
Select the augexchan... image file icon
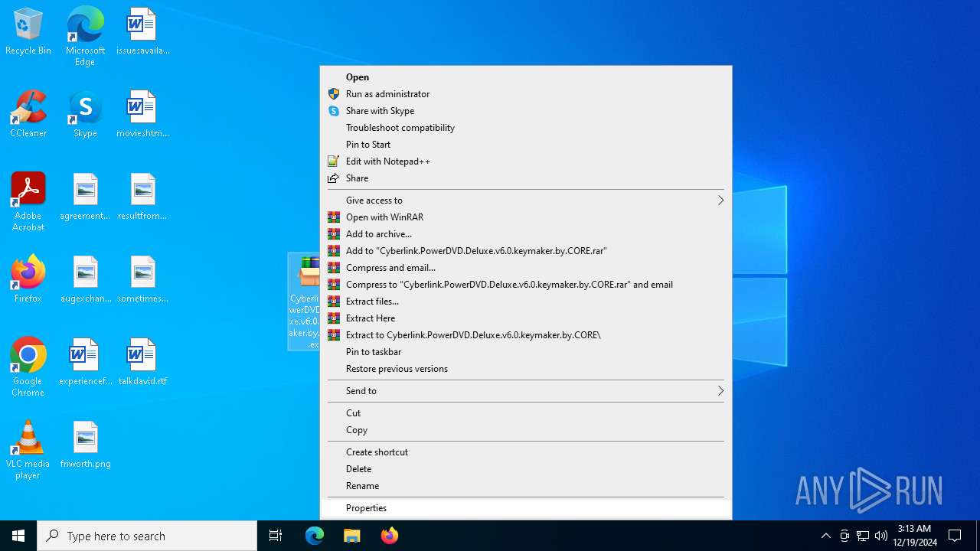[85, 280]
